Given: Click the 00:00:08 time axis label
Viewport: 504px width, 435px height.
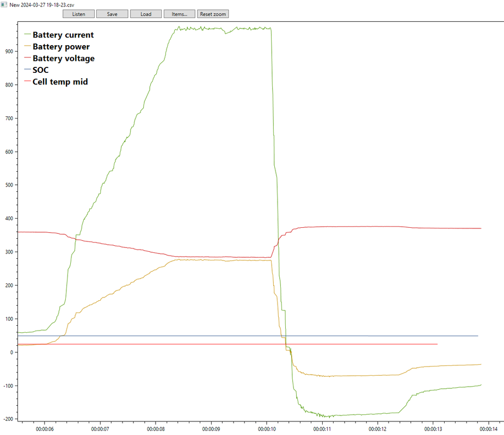Looking at the screenshot, I should tap(156, 429).
